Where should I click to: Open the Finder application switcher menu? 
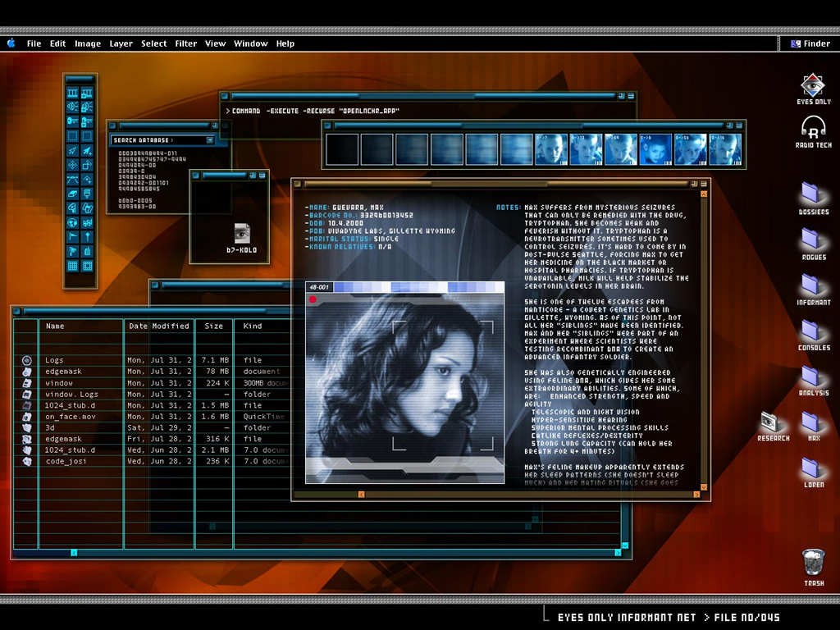pos(810,43)
